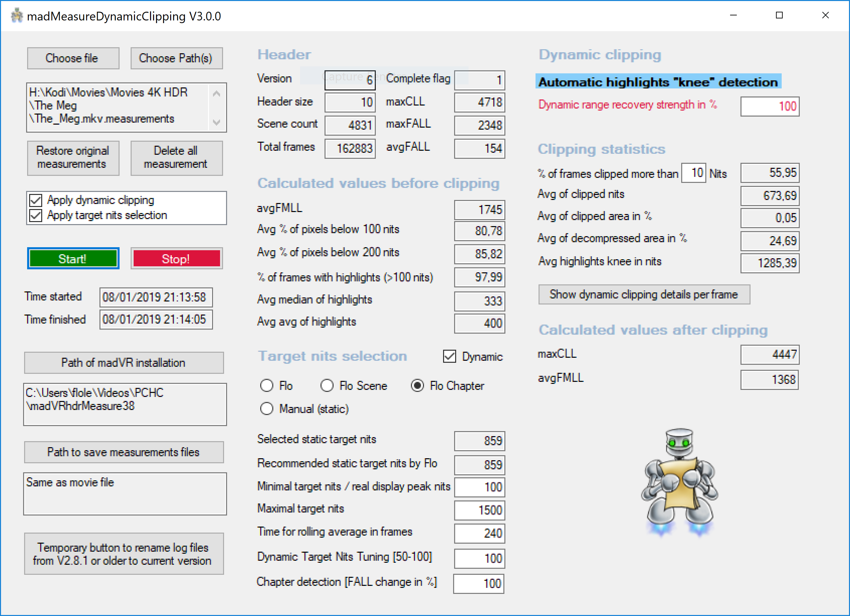
Task: Click avgFMLL after clipping value 1368
Action: (769, 380)
